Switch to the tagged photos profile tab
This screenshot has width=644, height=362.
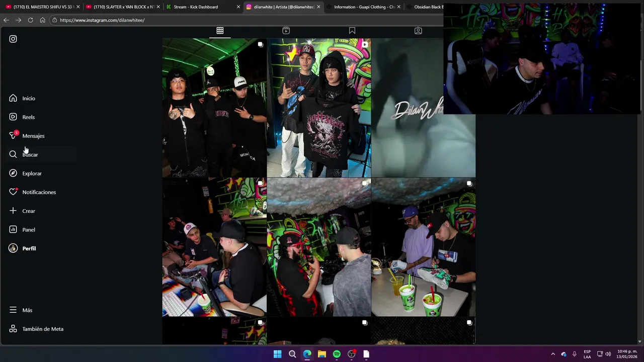418,31
